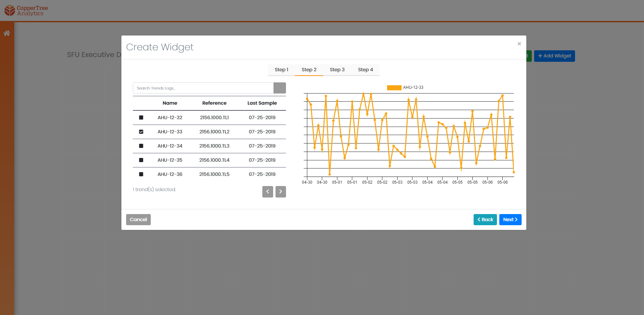The width and height of the screenshot is (644, 315).
Task: Click the Create Widget dialog title
Action: coord(160,47)
